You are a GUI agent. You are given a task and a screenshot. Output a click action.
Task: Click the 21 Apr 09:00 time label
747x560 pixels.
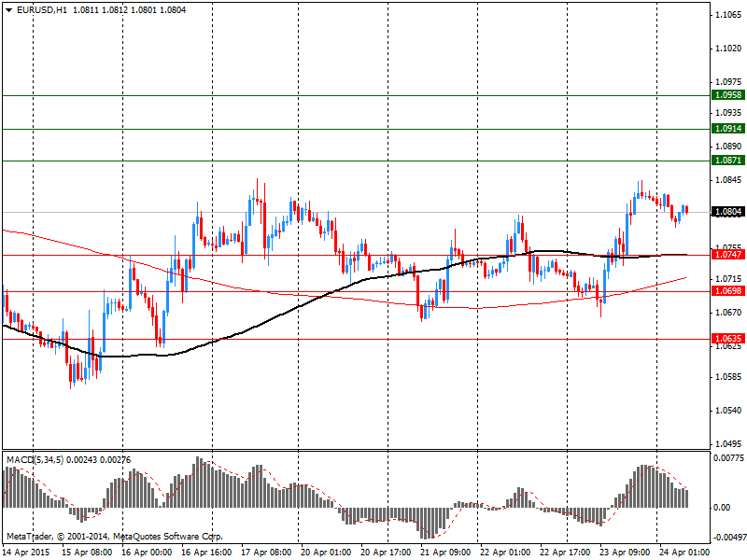click(x=445, y=553)
